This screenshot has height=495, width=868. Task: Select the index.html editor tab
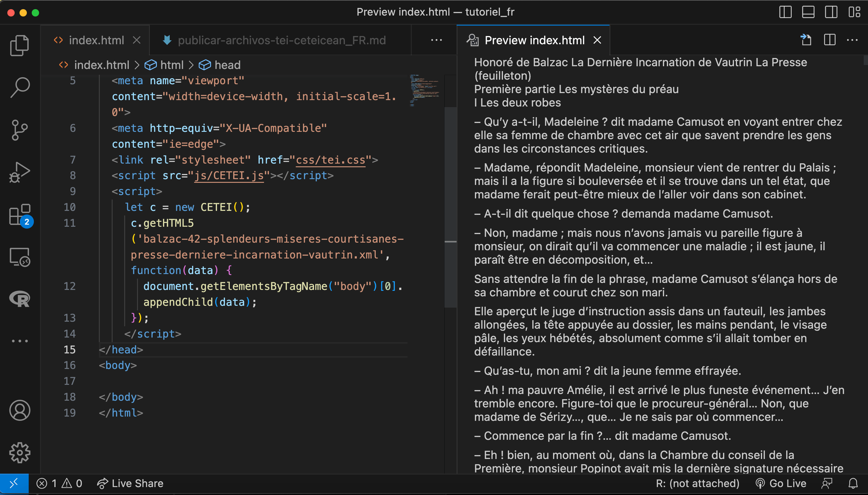(96, 40)
